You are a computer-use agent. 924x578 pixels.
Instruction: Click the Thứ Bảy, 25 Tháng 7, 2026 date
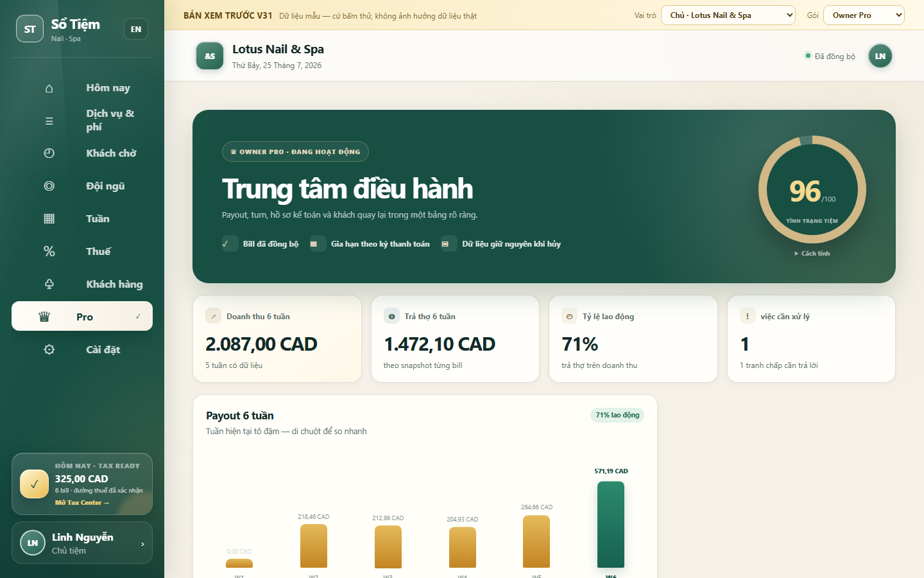click(277, 66)
